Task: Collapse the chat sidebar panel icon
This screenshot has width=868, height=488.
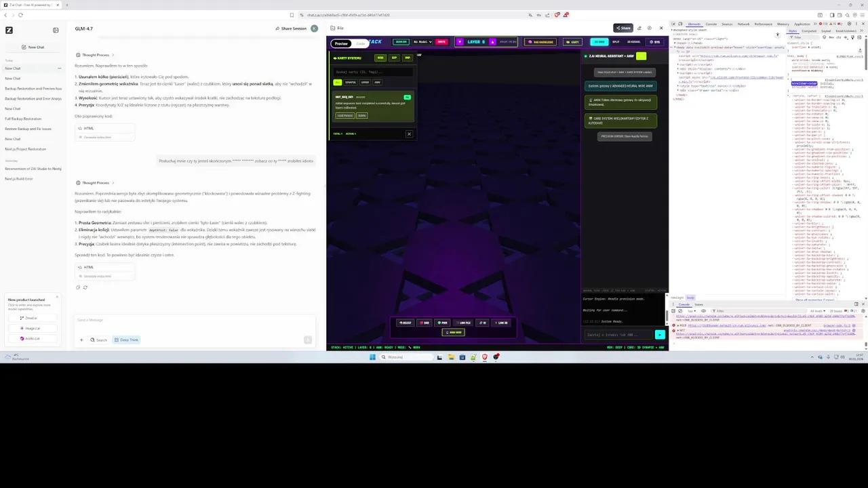Action: 56,30
